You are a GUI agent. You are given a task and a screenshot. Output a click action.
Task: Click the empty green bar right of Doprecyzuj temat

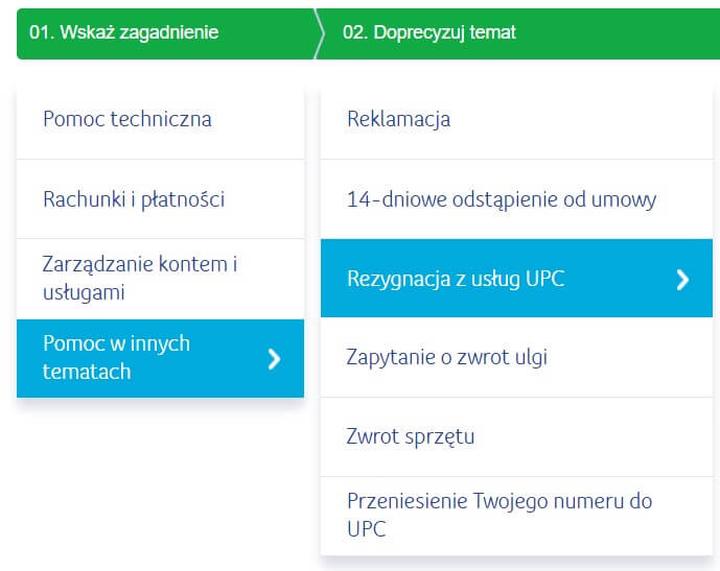[620, 33]
